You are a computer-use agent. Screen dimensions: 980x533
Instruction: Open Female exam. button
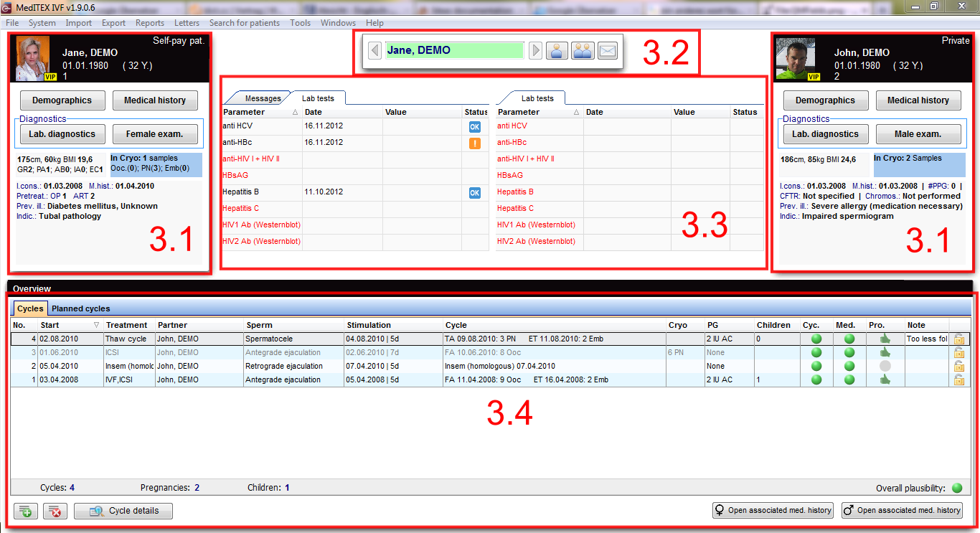pyautogui.click(x=155, y=134)
